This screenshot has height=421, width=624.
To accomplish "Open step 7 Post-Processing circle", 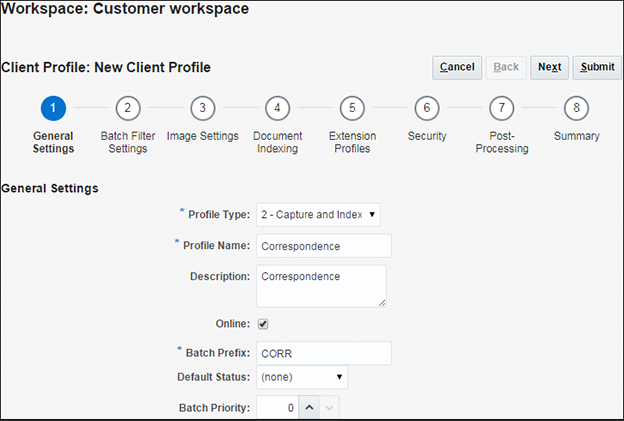I will click(x=501, y=108).
